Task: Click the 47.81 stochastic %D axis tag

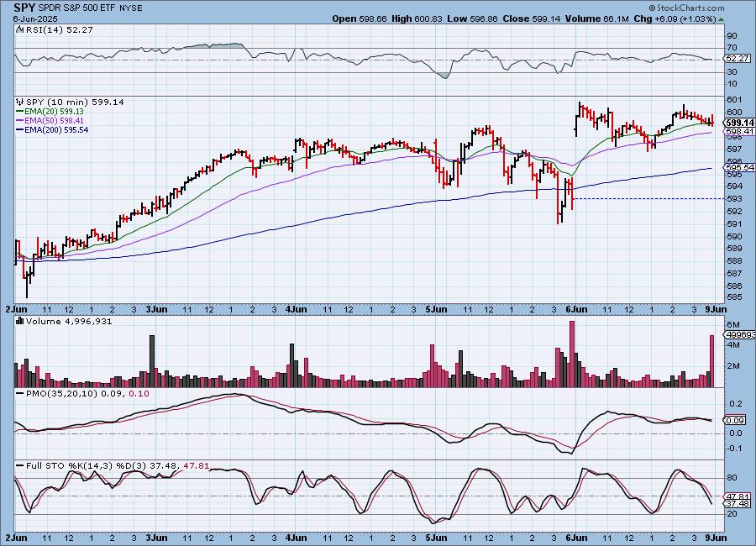Action: [738, 496]
